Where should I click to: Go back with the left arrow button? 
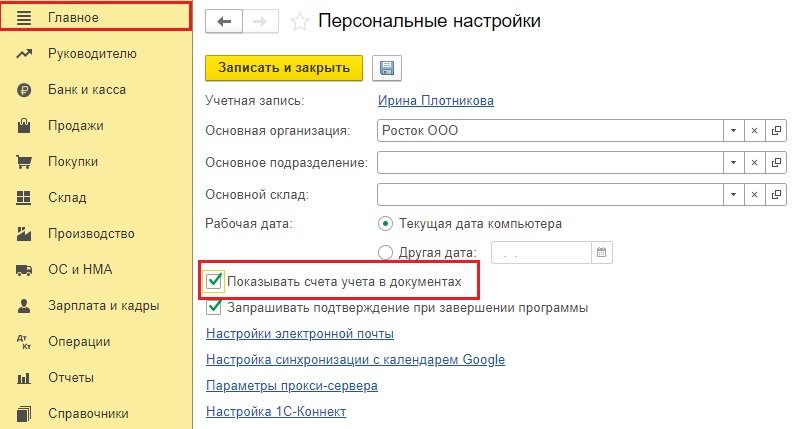pyautogui.click(x=224, y=21)
